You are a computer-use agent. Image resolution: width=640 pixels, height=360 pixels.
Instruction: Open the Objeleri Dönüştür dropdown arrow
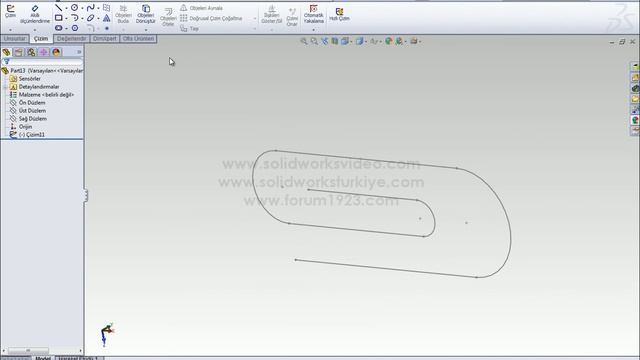pyautogui.click(x=146, y=30)
